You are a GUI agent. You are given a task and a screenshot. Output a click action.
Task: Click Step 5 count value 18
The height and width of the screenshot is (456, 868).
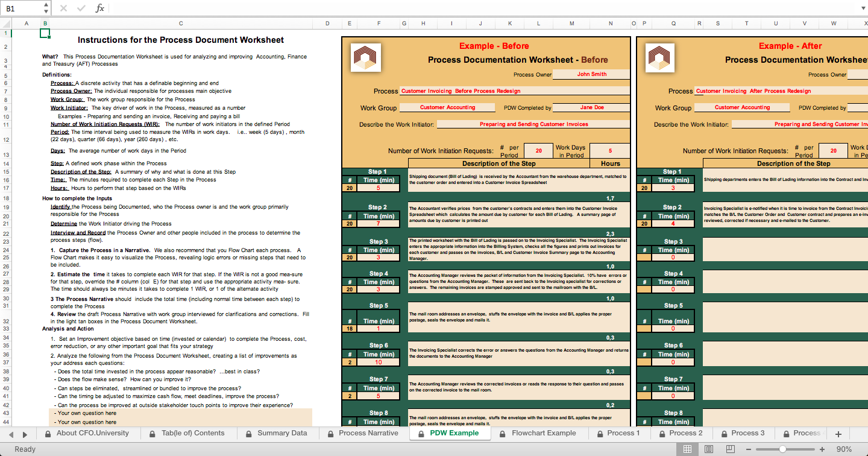click(x=350, y=329)
